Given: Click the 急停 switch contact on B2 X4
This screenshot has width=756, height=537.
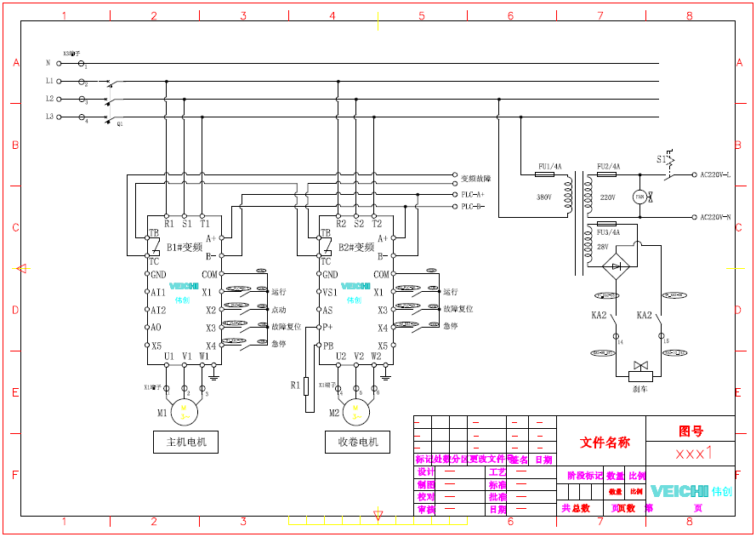Looking at the screenshot, I should [418, 326].
